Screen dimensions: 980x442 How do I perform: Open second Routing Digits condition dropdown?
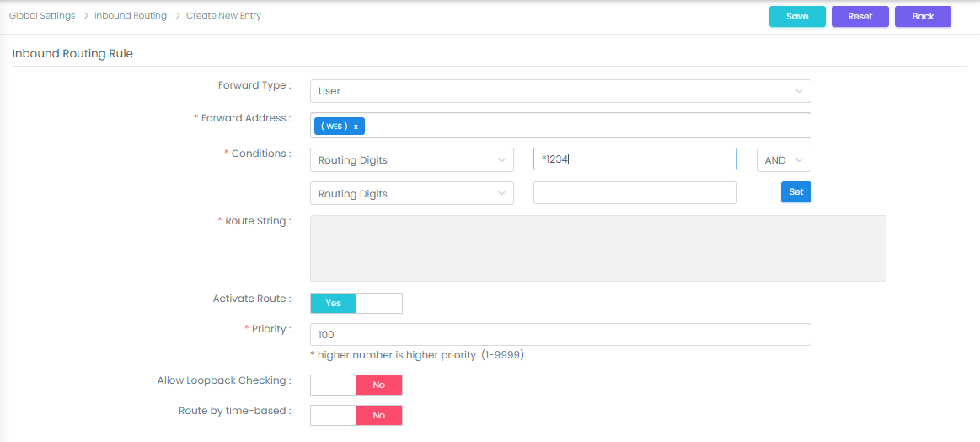tap(412, 193)
